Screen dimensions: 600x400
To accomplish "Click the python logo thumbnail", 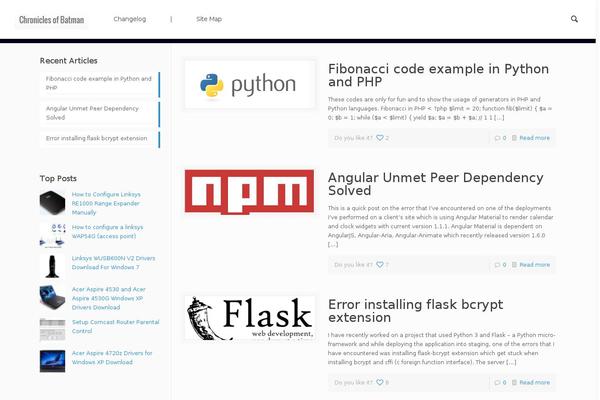I will coord(250,84).
